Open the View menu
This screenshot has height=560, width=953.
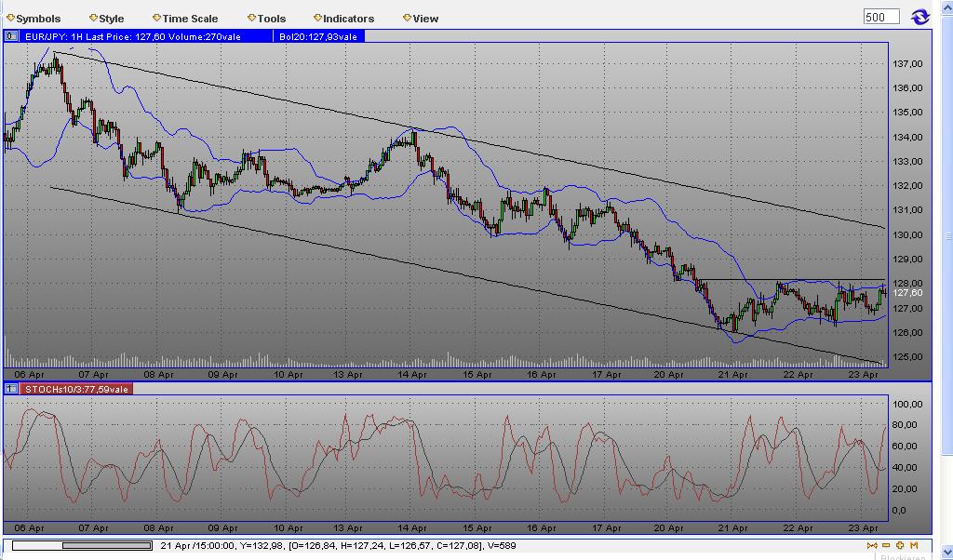(x=420, y=19)
